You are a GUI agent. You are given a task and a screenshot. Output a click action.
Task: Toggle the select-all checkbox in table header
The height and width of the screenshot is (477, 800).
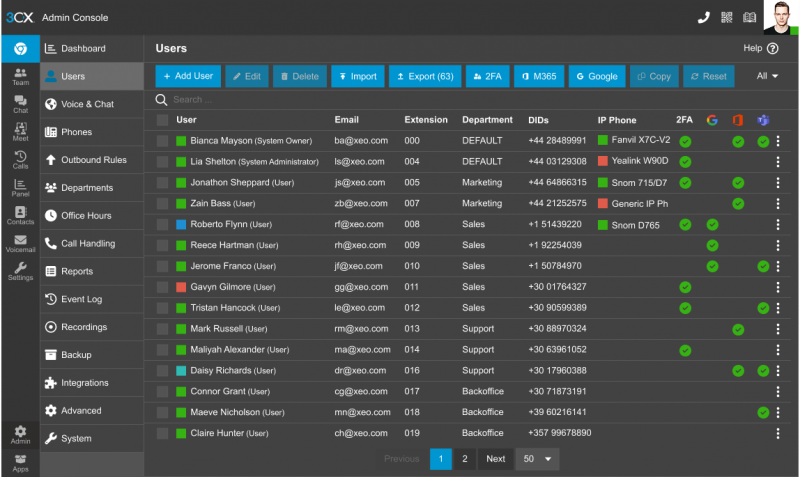(x=162, y=120)
